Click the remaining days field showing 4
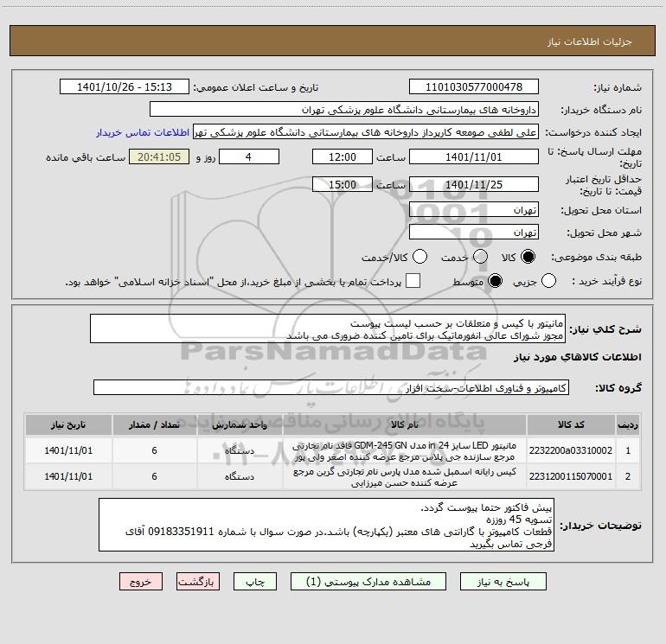 click(249, 156)
